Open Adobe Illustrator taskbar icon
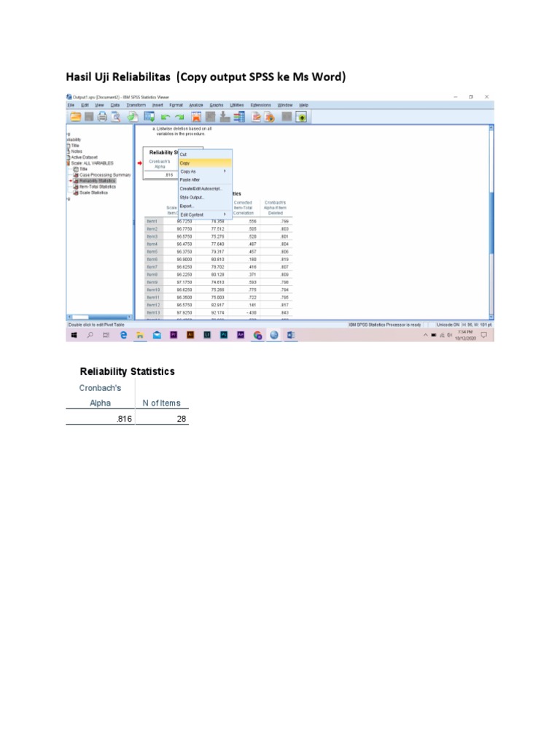The height and width of the screenshot is (747, 560). click(x=190, y=336)
